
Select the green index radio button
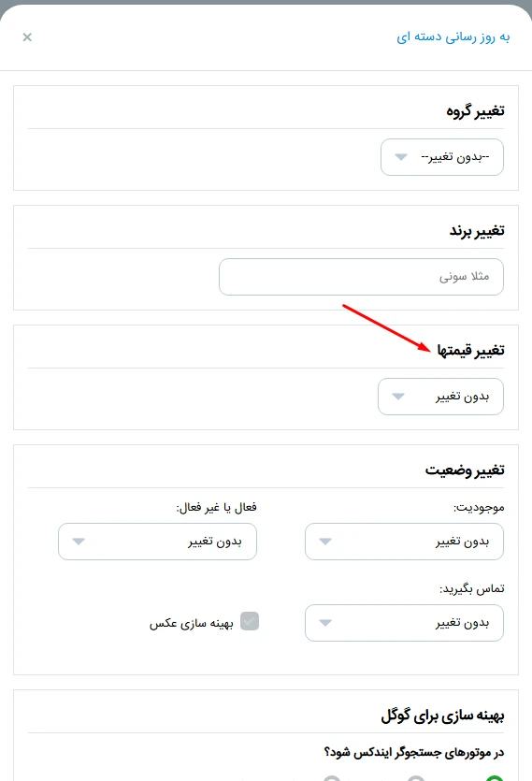click(495, 778)
